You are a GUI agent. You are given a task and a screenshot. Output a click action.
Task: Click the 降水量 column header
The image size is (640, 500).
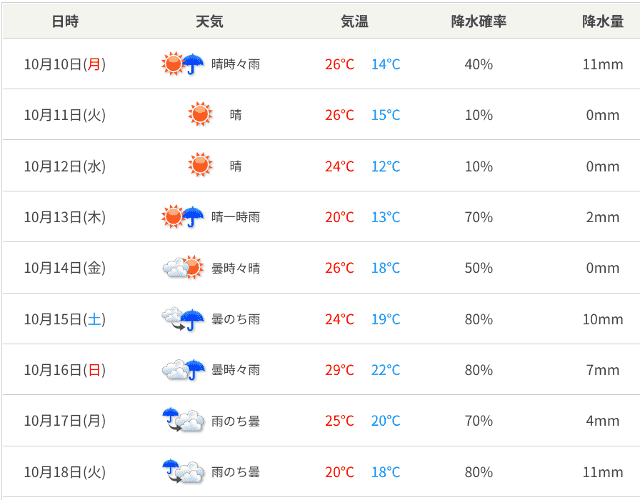point(603,21)
